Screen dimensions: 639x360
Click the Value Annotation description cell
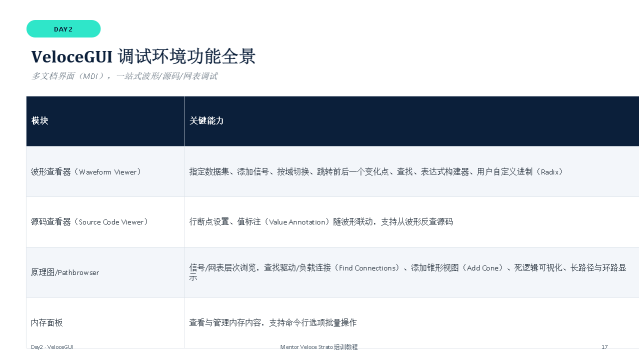412,222
